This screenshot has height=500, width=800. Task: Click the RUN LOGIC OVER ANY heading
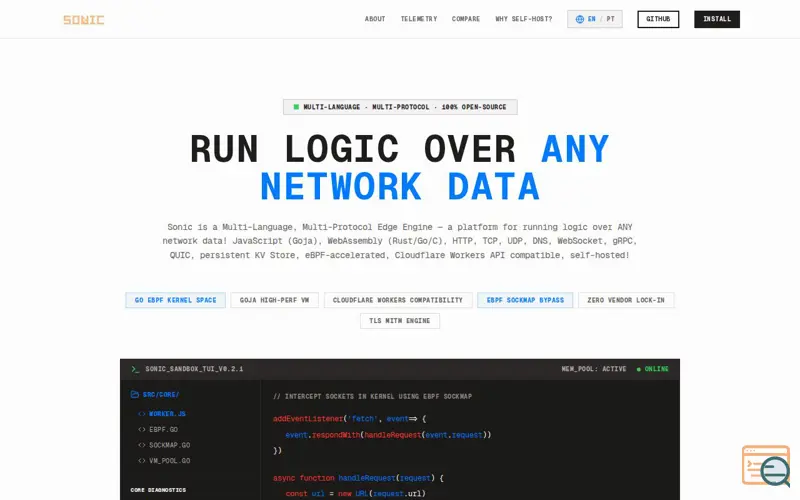(400, 149)
